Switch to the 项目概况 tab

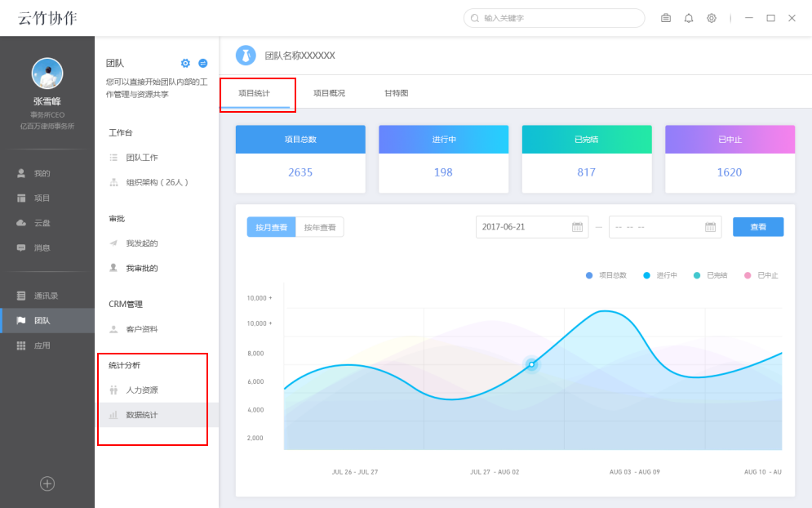329,93
